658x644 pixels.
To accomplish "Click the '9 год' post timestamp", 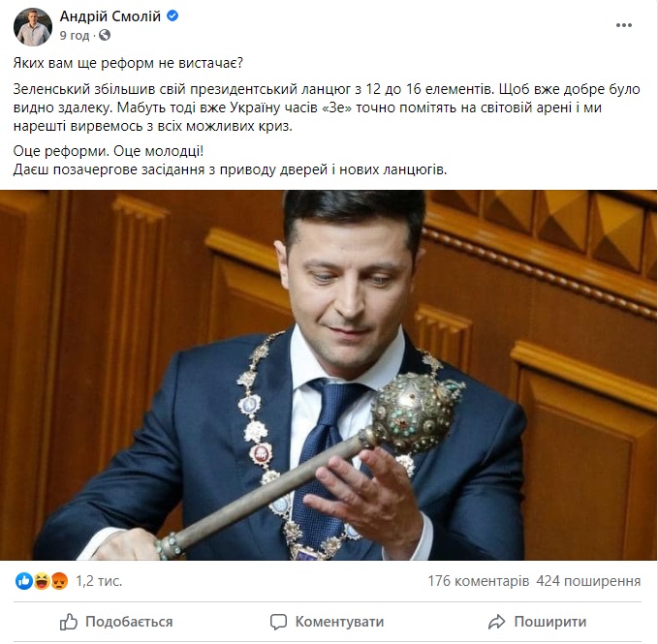I will pyautogui.click(x=75, y=36).
